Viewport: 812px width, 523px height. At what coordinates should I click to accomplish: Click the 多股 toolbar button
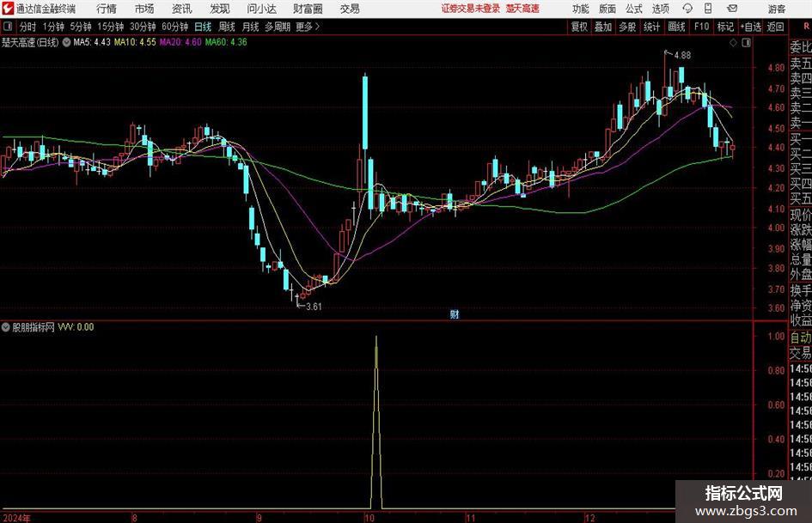pyautogui.click(x=627, y=27)
